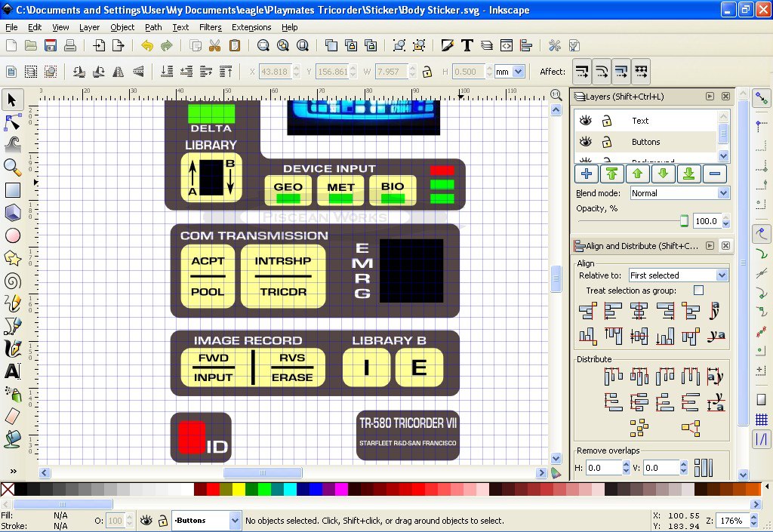Pick the red swatch in palette
773x532 pixels.
tap(213, 489)
